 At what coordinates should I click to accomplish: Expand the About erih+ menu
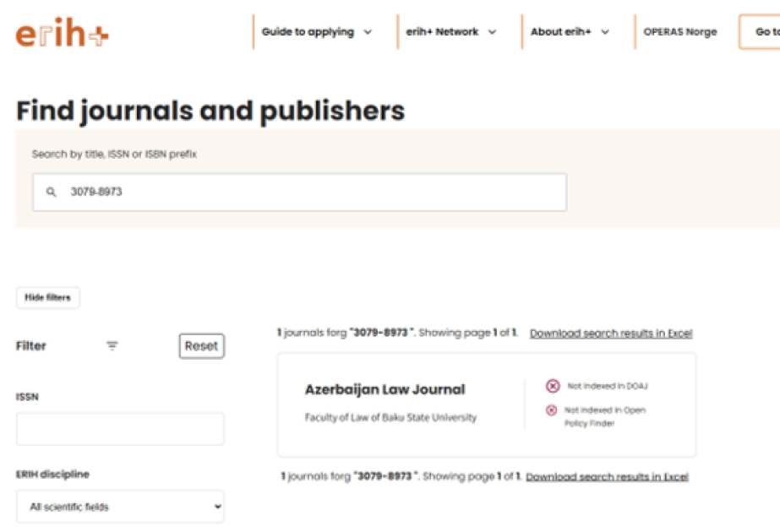click(x=570, y=32)
